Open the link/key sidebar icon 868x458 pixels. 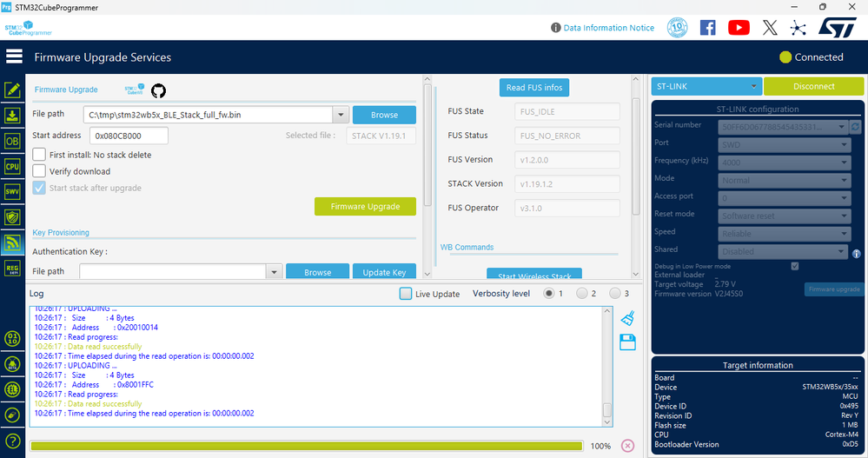12,415
